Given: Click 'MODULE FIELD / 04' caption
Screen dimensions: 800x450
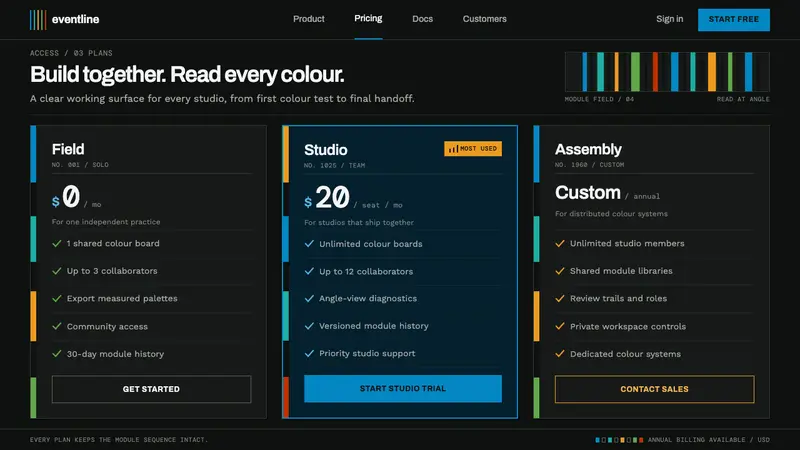Looking at the screenshot, I should 599,99.
